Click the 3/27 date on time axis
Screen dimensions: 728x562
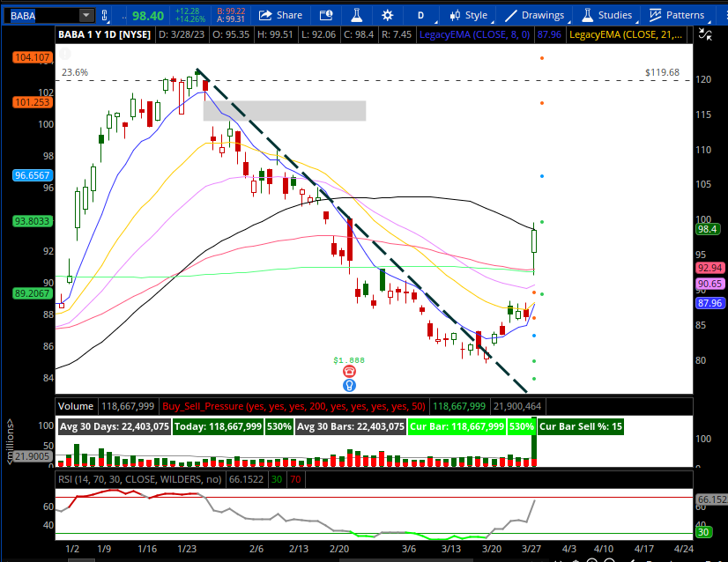(531, 549)
